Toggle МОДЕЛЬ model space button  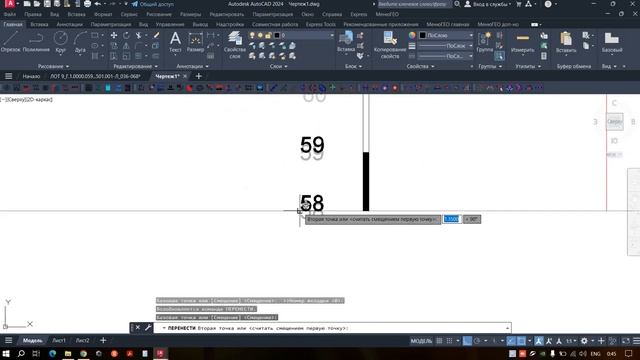click(x=421, y=341)
